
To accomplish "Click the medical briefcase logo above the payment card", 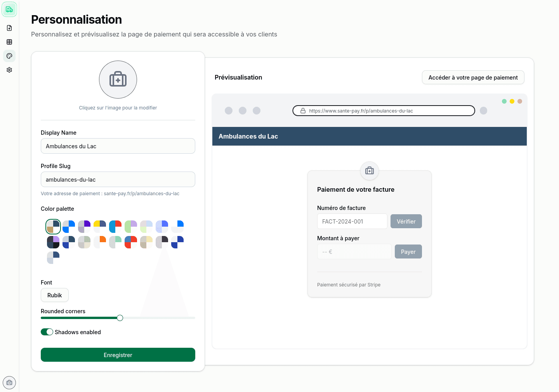I will click(369, 171).
